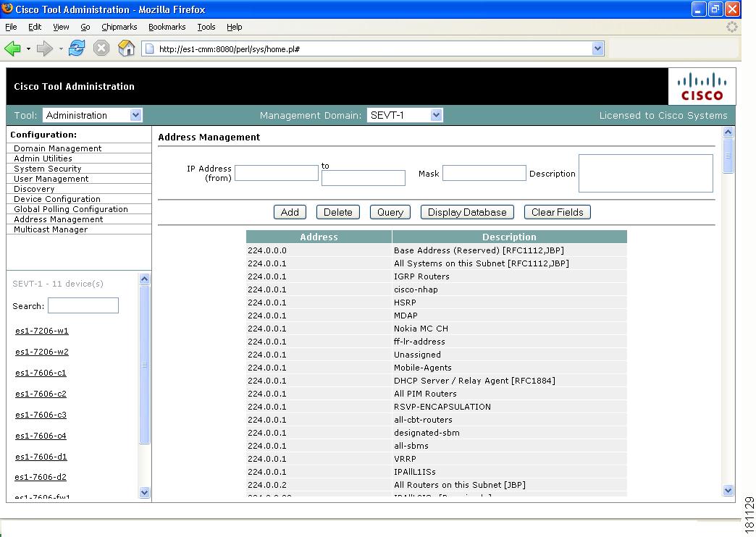The width and height of the screenshot is (756, 537).
Task: Click the Query button
Action: [390, 212]
